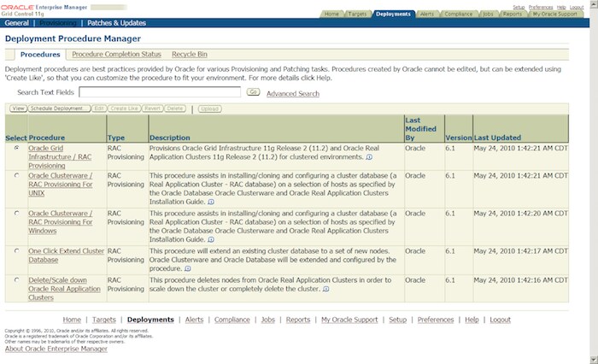Click Schedule Deployment button

tap(59, 109)
